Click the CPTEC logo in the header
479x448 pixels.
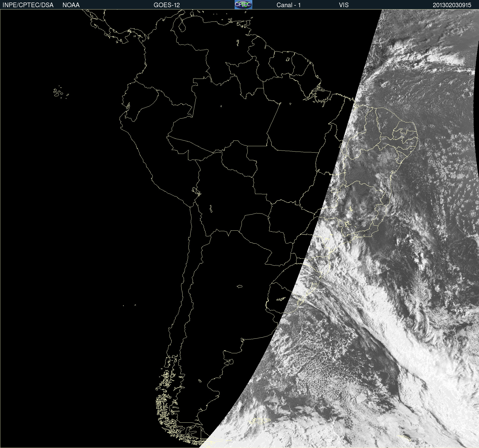(243, 5)
